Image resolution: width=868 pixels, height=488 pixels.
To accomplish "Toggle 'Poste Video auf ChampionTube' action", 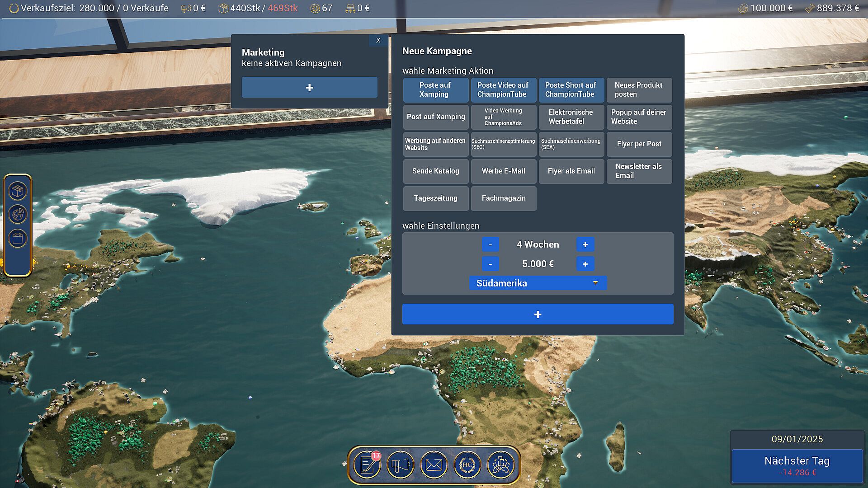I will click(x=503, y=89).
